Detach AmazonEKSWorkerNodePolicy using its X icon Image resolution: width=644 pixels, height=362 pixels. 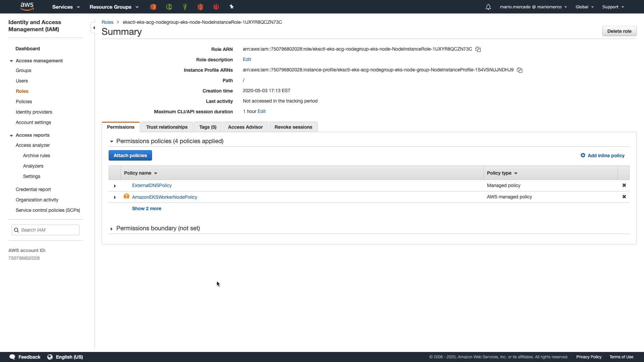coord(624,197)
